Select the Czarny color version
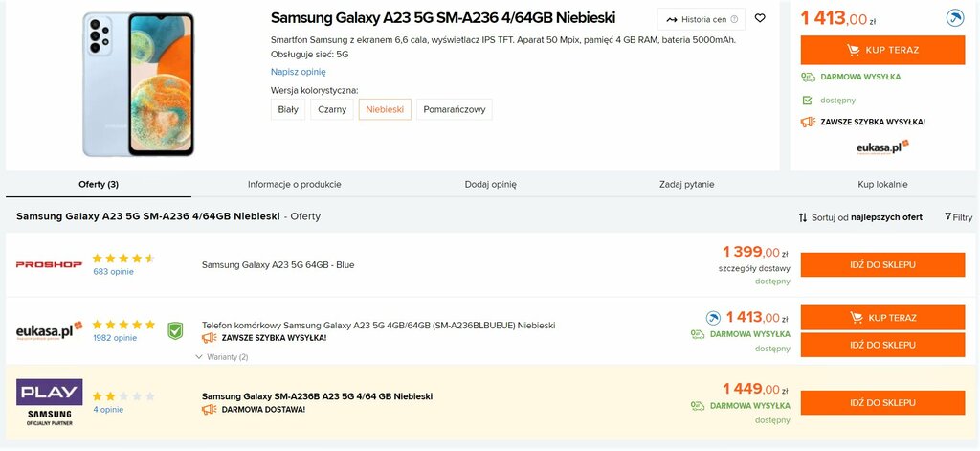 [332, 109]
